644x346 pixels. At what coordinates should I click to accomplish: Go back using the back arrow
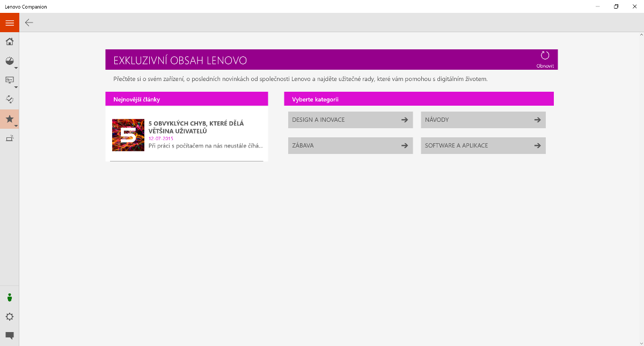(29, 23)
